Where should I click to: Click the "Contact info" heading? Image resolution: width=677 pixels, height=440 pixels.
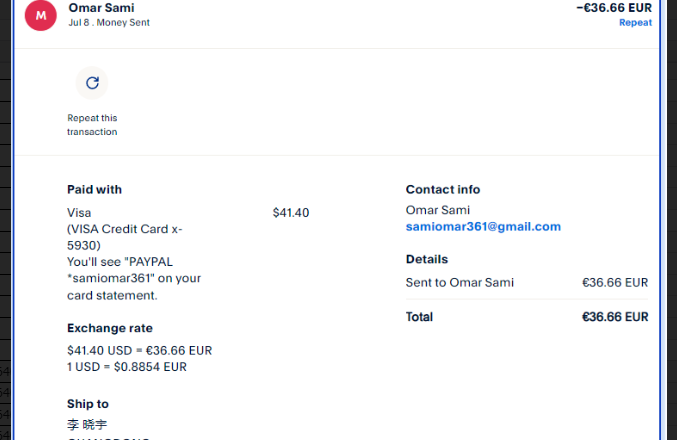tap(442, 190)
